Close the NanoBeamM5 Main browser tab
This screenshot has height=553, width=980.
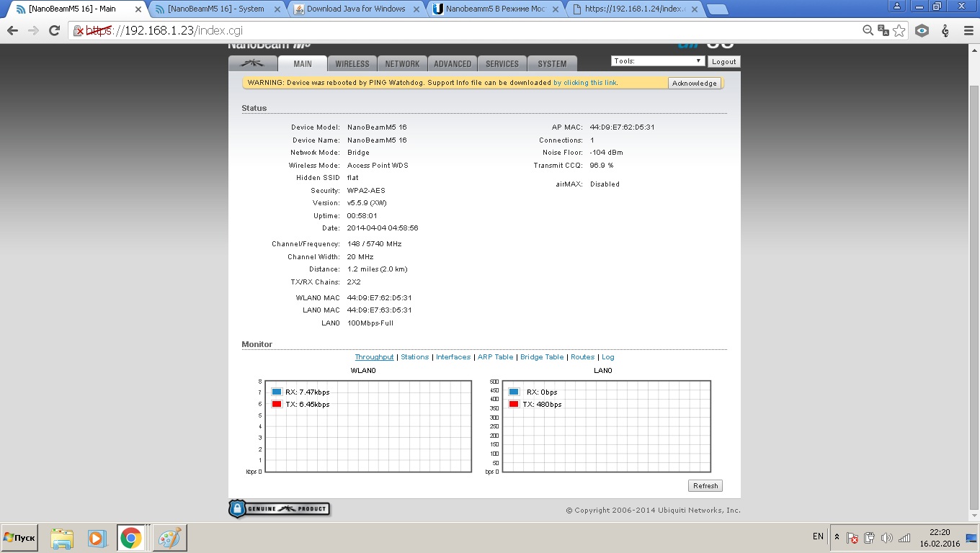(x=138, y=9)
